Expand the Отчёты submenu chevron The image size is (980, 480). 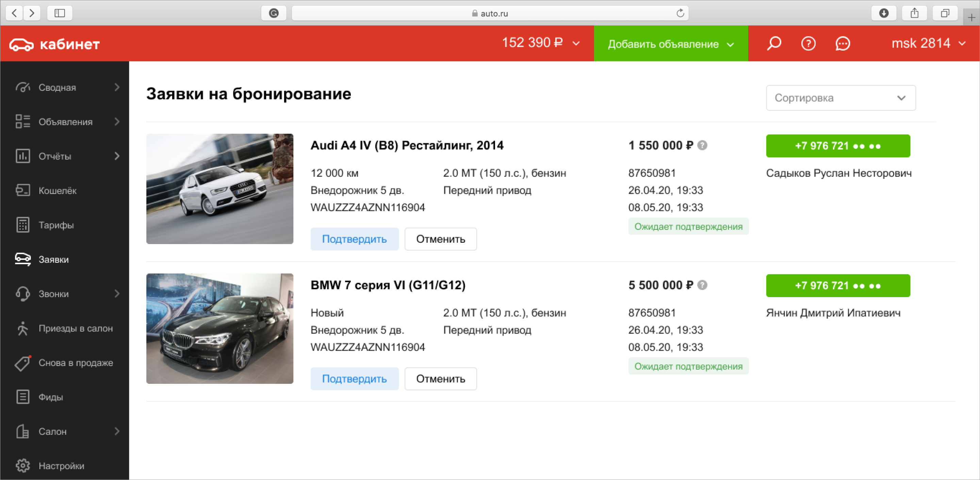pos(117,156)
